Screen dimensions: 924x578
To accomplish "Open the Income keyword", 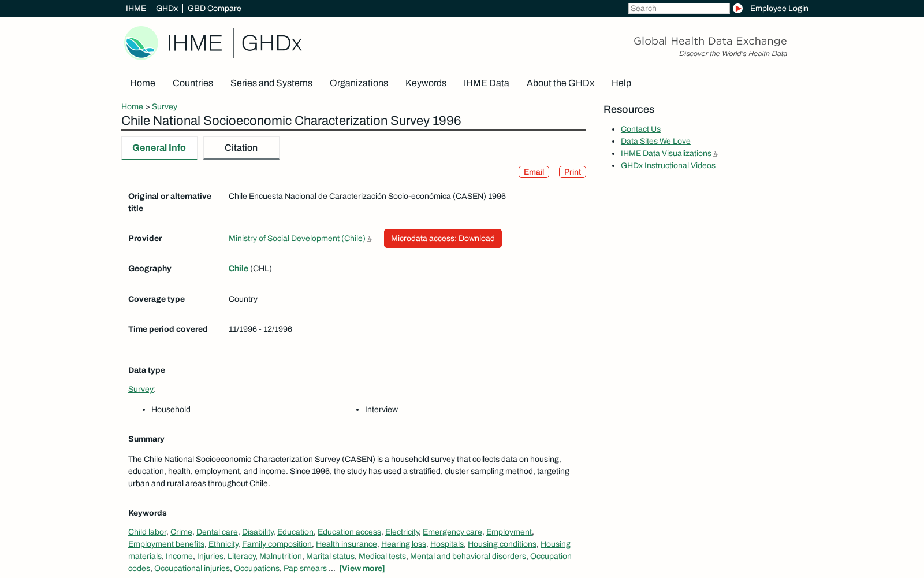I will coord(179,556).
